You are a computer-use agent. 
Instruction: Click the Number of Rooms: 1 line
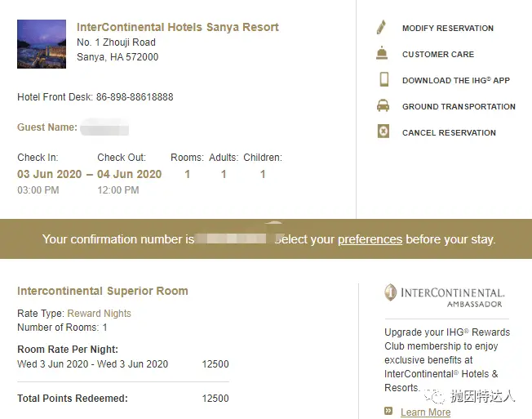(x=62, y=328)
